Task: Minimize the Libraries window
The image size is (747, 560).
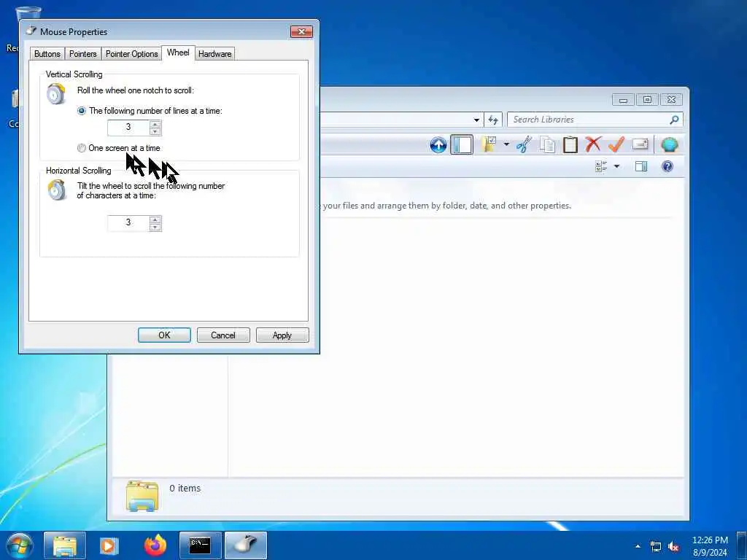Action: [x=623, y=99]
